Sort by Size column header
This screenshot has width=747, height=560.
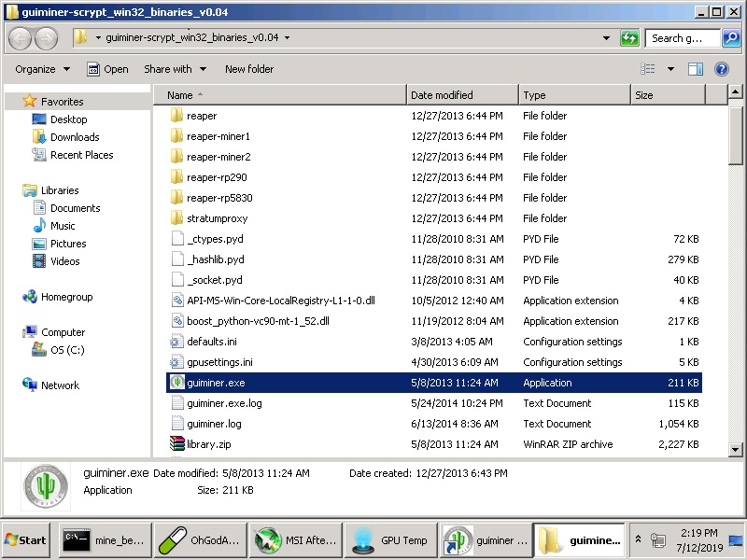coord(668,95)
